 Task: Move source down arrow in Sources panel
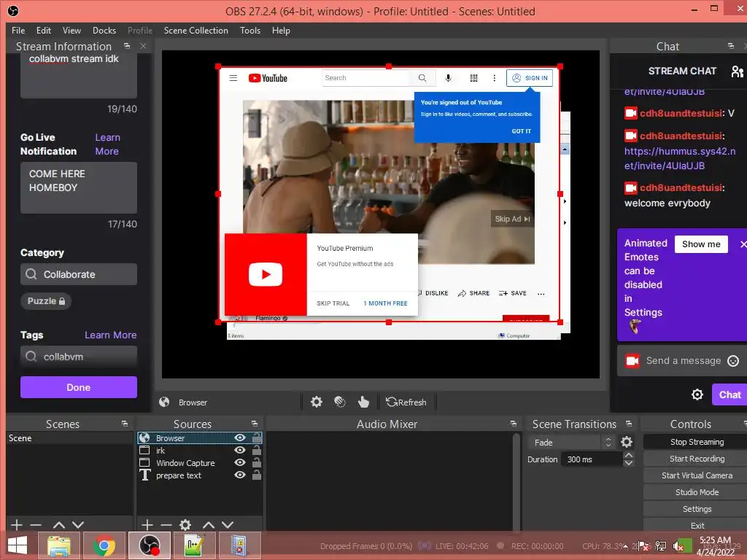pos(228,525)
